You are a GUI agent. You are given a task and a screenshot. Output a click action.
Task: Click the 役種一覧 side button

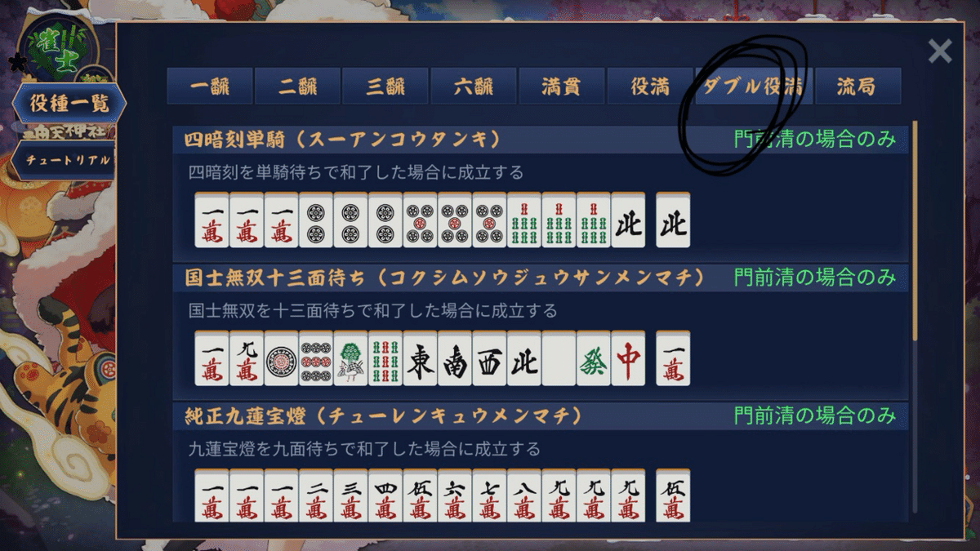(x=67, y=104)
